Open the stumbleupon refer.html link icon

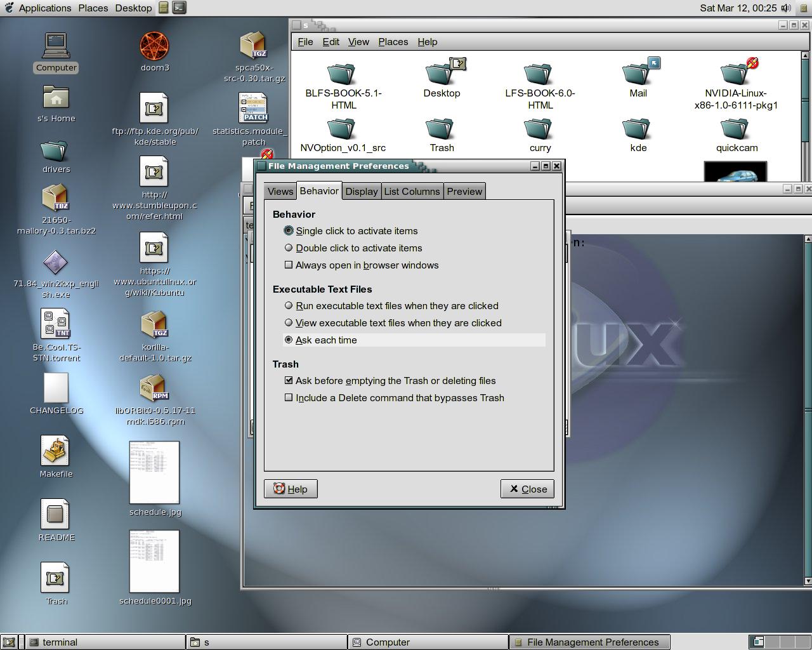pyautogui.click(x=154, y=172)
